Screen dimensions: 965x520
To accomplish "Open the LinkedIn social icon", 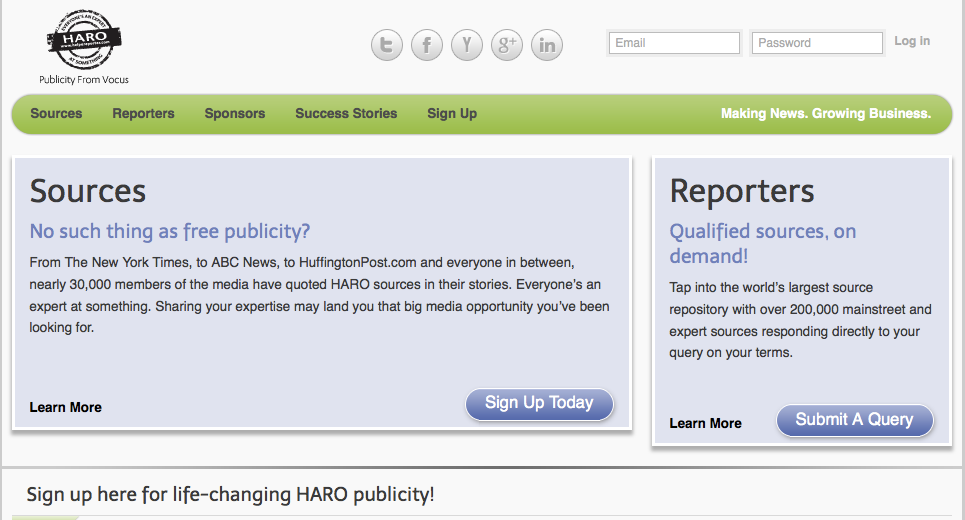I will pos(547,45).
